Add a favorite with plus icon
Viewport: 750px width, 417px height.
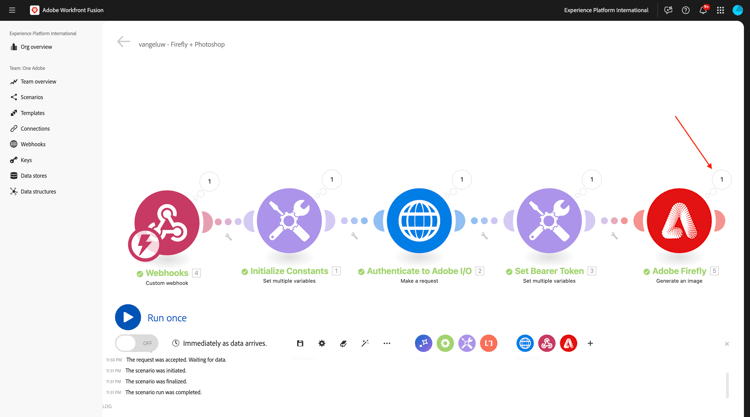click(590, 343)
